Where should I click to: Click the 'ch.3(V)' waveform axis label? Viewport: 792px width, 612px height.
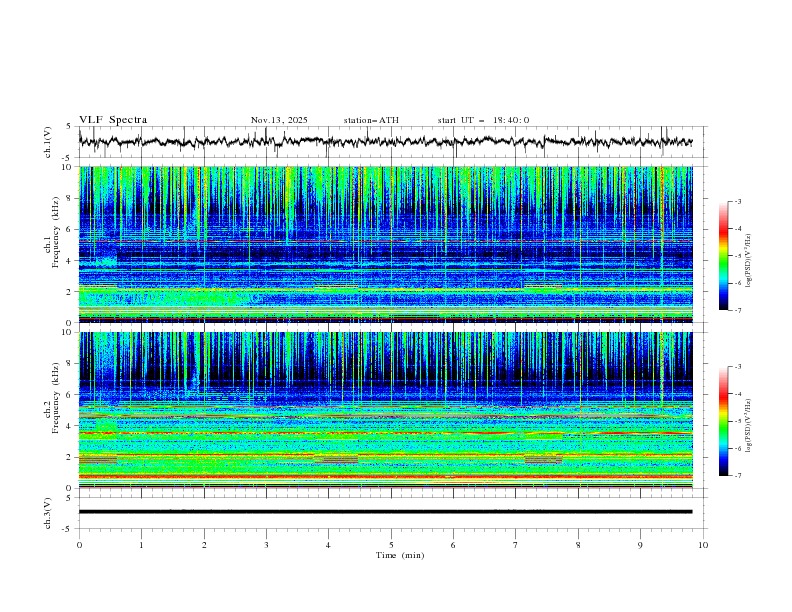point(48,513)
